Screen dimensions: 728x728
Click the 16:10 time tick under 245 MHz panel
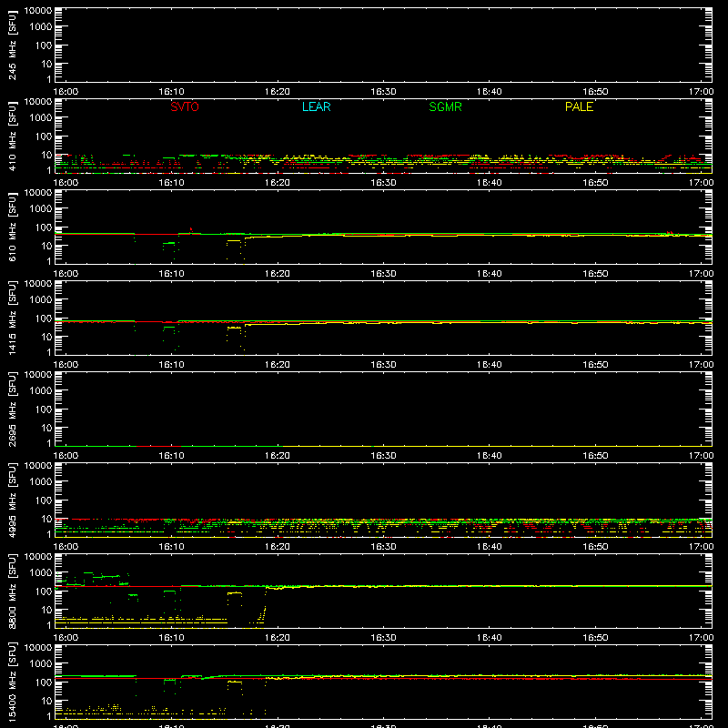tap(171, 92)
